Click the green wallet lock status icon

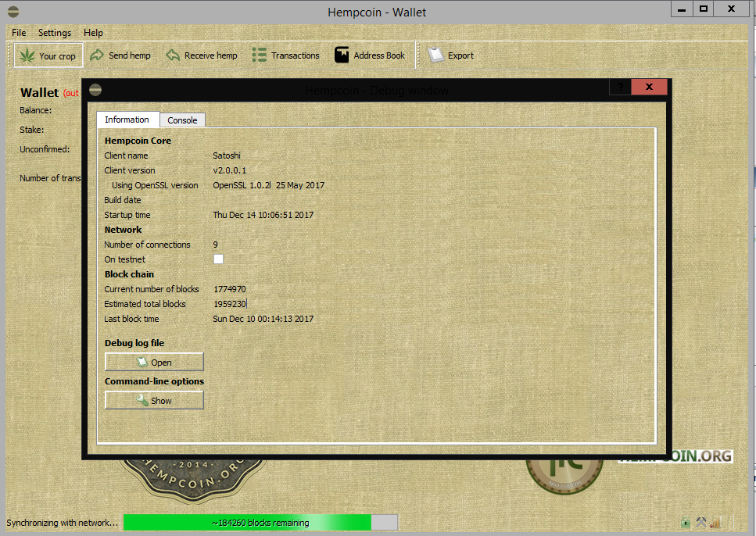(685, 522)
